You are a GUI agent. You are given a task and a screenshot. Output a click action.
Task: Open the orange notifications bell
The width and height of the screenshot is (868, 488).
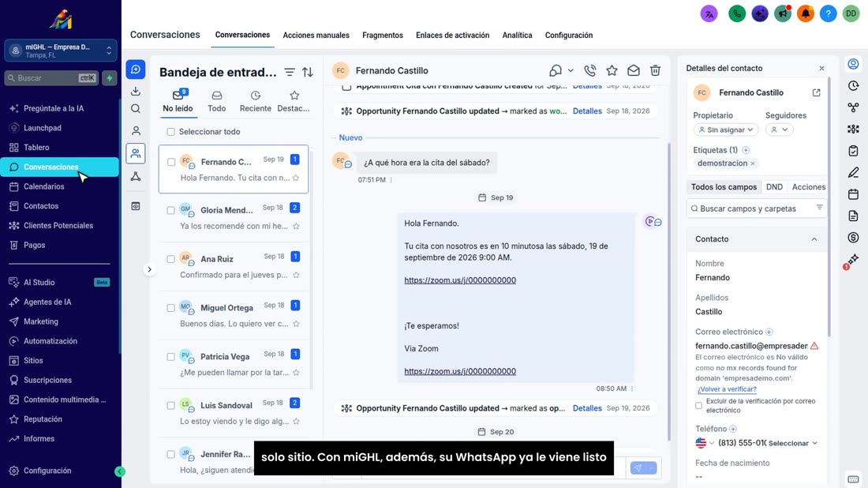[x=806, y=13]
